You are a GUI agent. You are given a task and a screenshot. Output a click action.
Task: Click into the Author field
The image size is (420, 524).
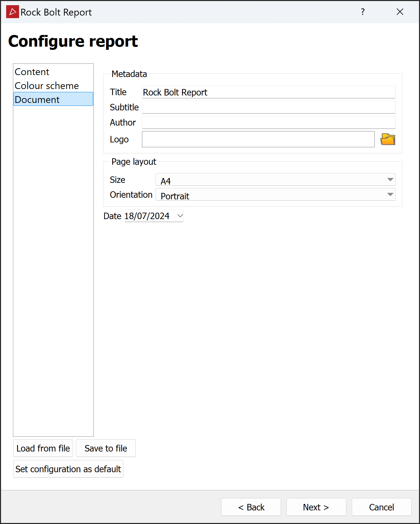click(x=268, y=122)
